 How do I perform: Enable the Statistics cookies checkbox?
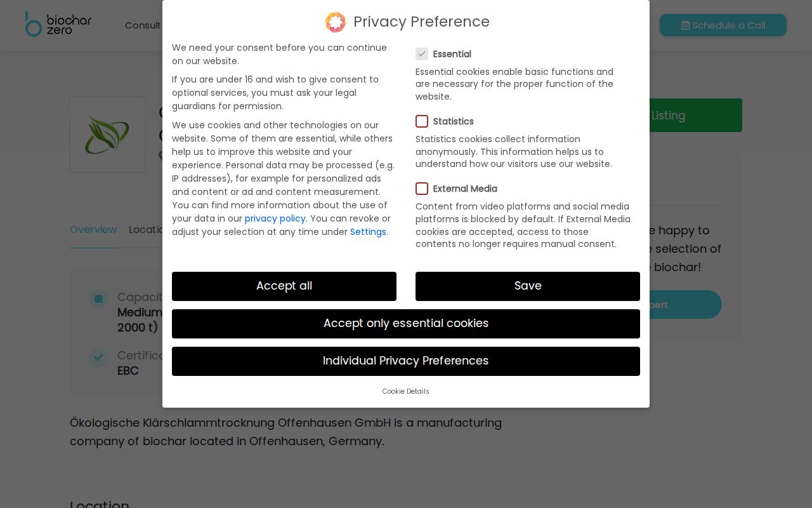[x=422, y=121]
